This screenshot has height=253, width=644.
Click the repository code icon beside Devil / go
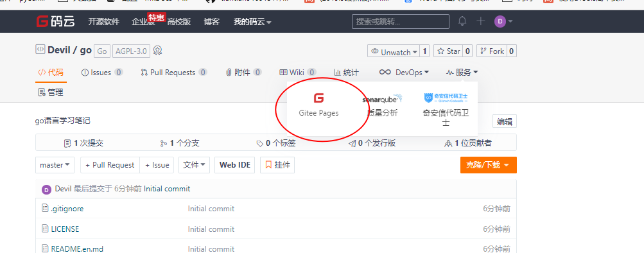click(40, 49)
